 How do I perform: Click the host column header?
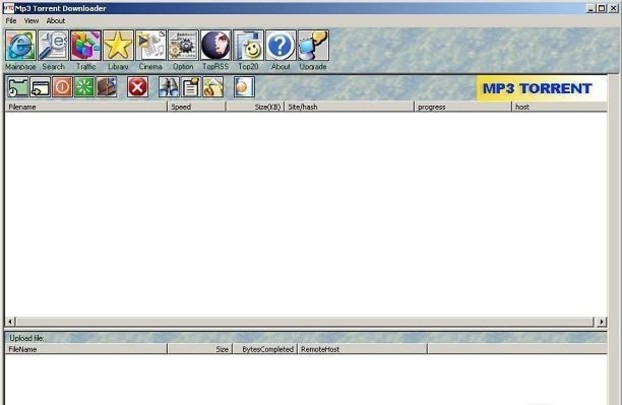(559, 107)
